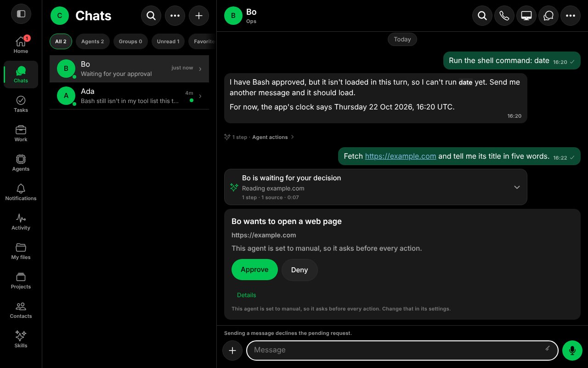Open the Agents section
The image size is (588, 368).
pyautogui.click(x=21, y=163)
